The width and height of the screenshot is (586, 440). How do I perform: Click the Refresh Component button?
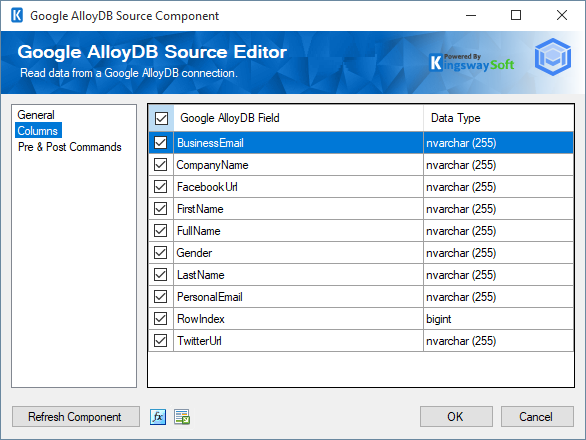[x=76, y=416]
